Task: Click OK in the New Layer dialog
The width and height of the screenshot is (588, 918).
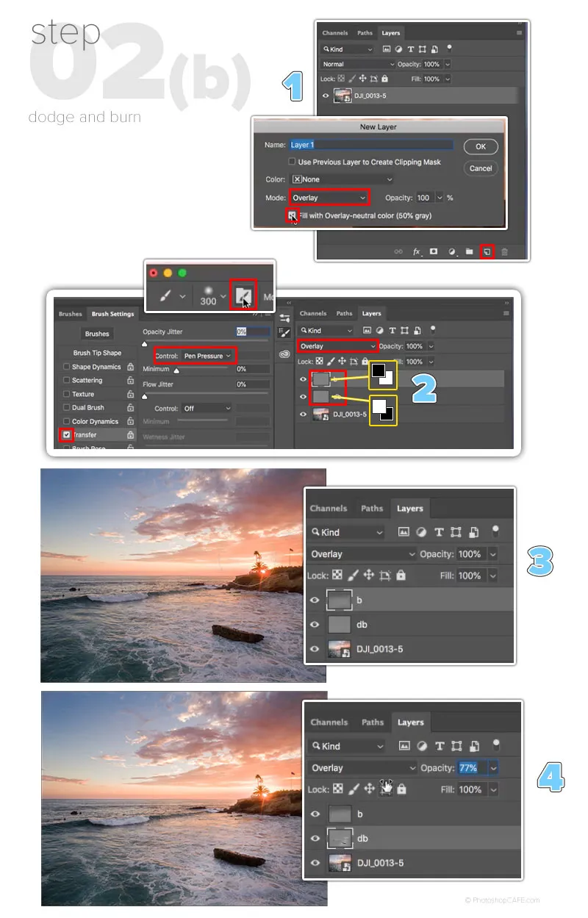Action: pyautogui.click(x=481, y=146)
